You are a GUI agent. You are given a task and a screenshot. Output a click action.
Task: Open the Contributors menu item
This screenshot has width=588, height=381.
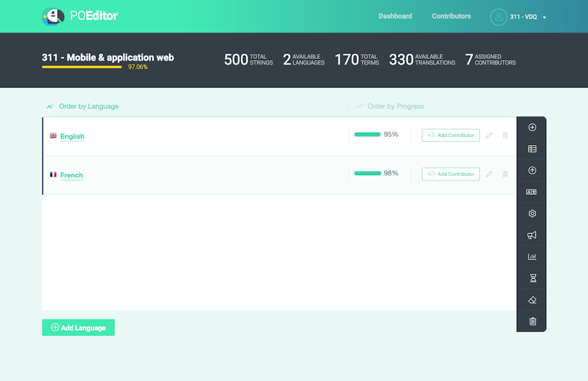click(x=451, y=16)
